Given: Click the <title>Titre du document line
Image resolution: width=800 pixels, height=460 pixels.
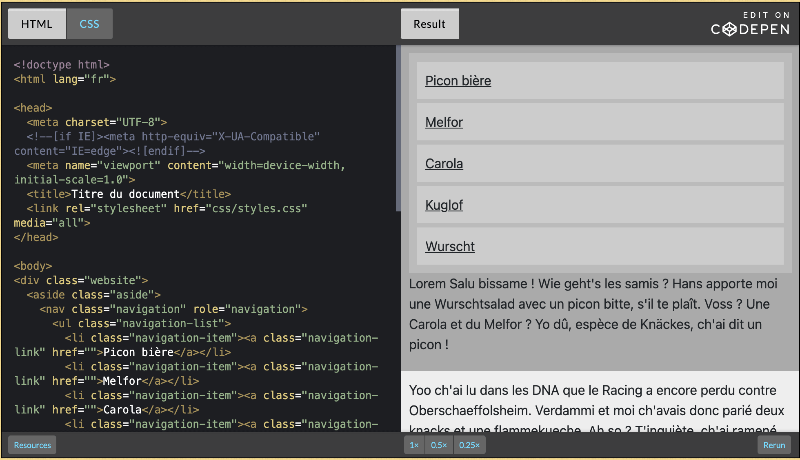Looking at the screenshot, I should pyautogui.click(x=129, y=194).
